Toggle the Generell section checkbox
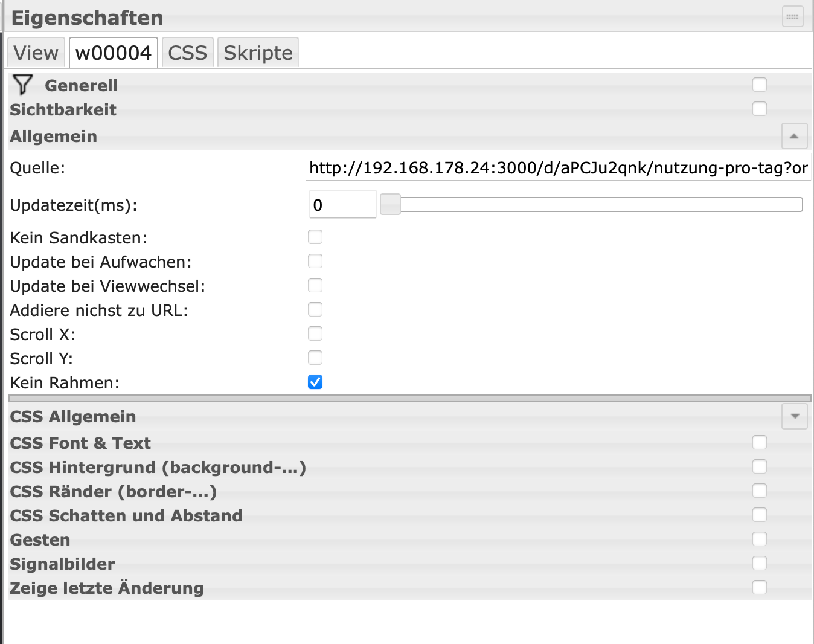 (x=760, y=85)
